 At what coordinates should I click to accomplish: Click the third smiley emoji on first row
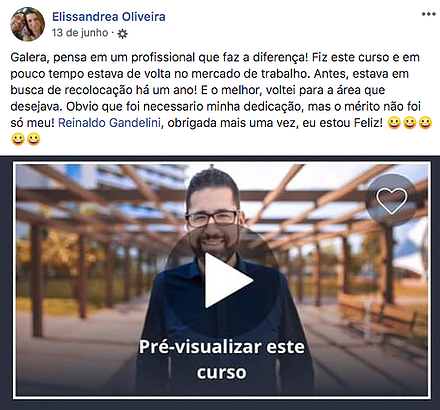[425, 123]
